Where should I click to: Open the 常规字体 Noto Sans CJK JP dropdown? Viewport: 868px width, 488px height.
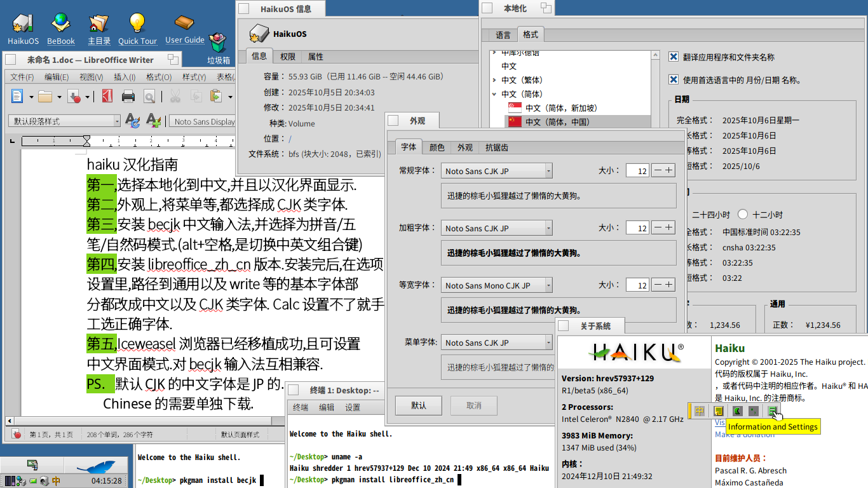tap(496, 171)
